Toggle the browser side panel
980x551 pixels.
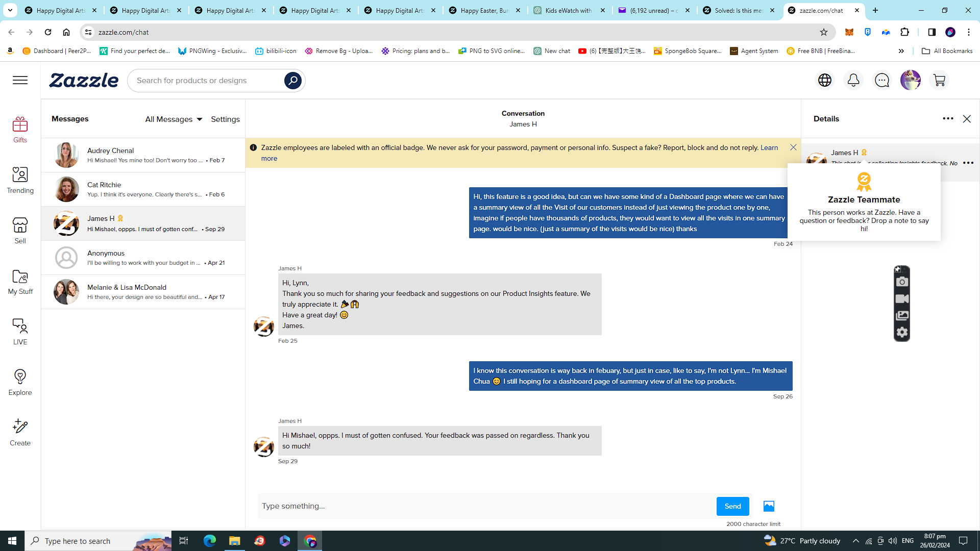(932, 32)
